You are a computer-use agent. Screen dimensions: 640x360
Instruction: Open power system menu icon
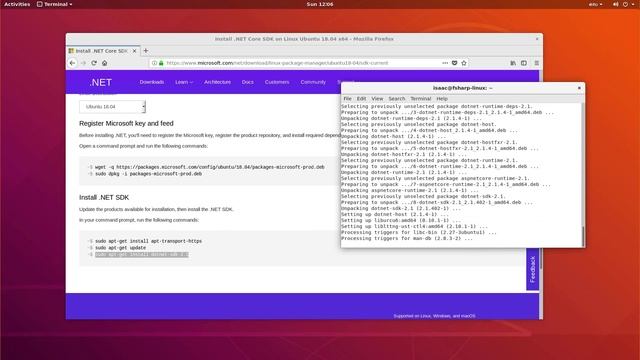click(x=625, y=4)
